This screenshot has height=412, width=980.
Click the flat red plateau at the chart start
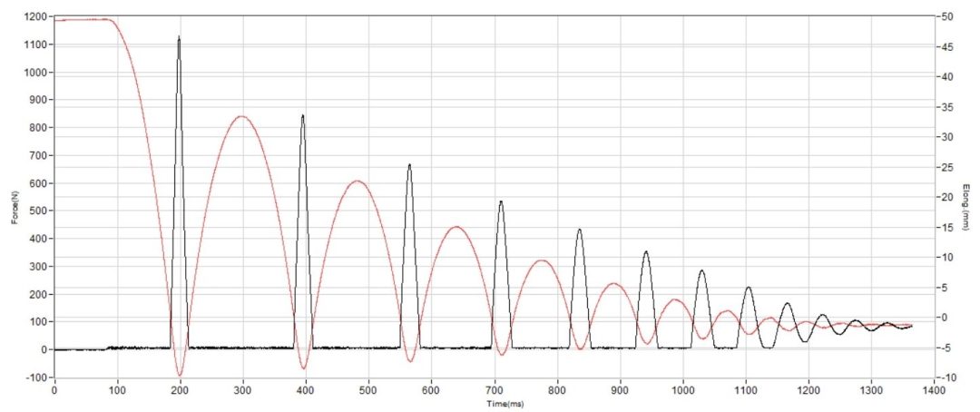82,20
